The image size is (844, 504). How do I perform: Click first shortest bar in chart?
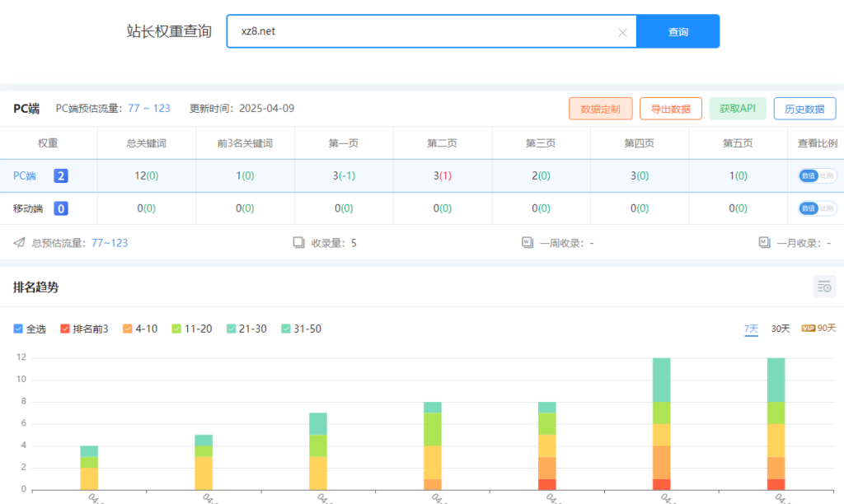pos(89,468)
